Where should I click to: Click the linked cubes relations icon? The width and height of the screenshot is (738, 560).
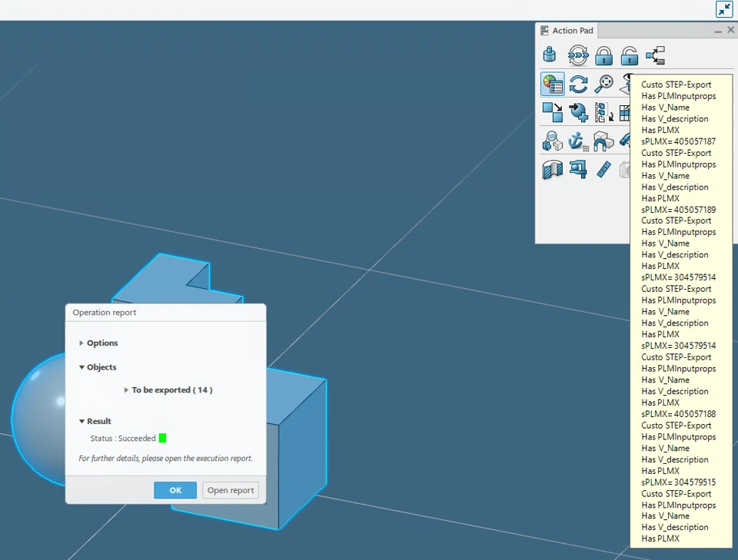click(x=553, y=141)
